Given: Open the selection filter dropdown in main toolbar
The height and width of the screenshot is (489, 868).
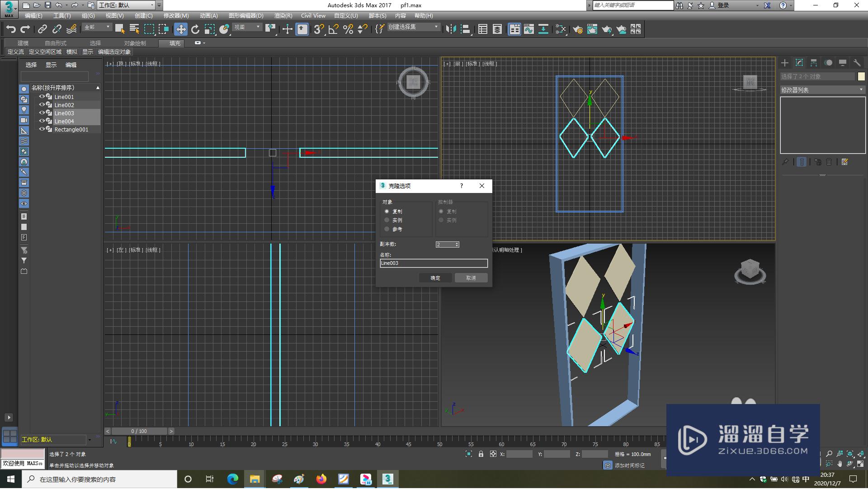Looking at the screenshot, I should (97, 28).
